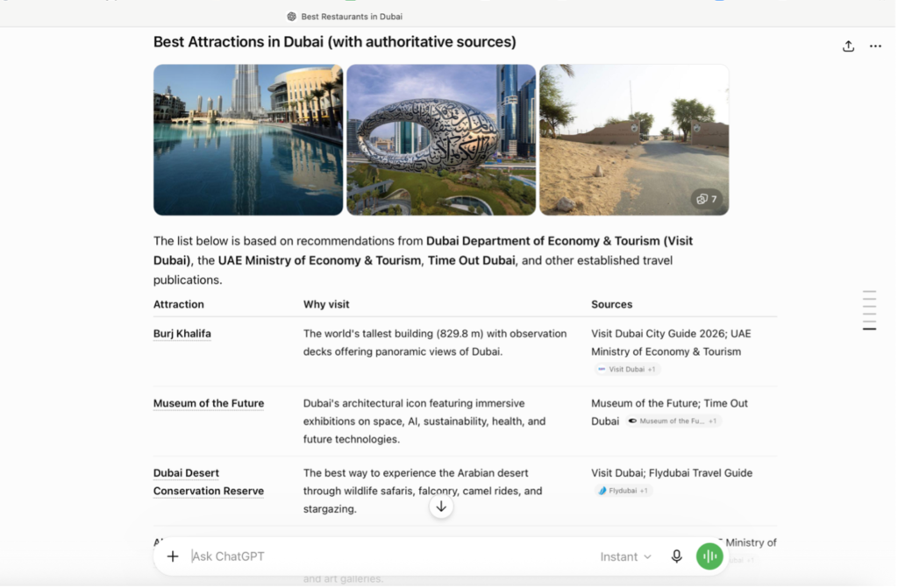The height and width of the screenshot is (588, 898).
Task: Click the plus attach button in composer
Action: (173, 557)
